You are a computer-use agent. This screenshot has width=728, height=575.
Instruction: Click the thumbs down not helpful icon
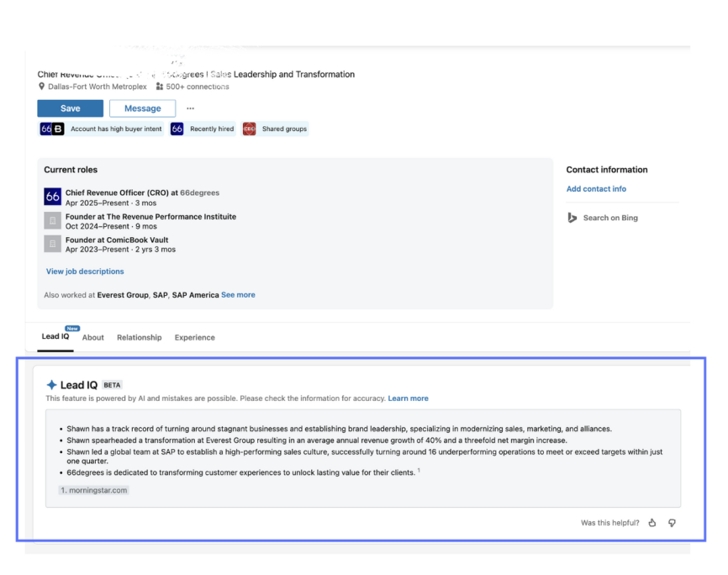point(672,523)
